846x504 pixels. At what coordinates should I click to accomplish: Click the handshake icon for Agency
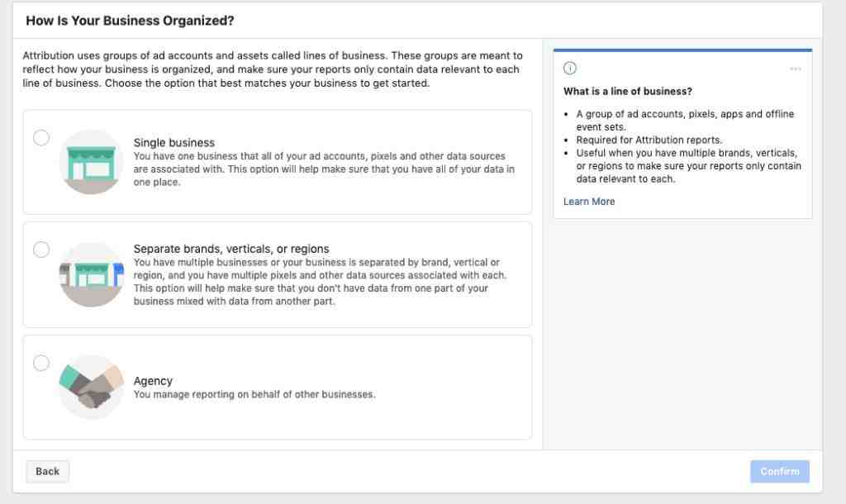pos(91,387)
